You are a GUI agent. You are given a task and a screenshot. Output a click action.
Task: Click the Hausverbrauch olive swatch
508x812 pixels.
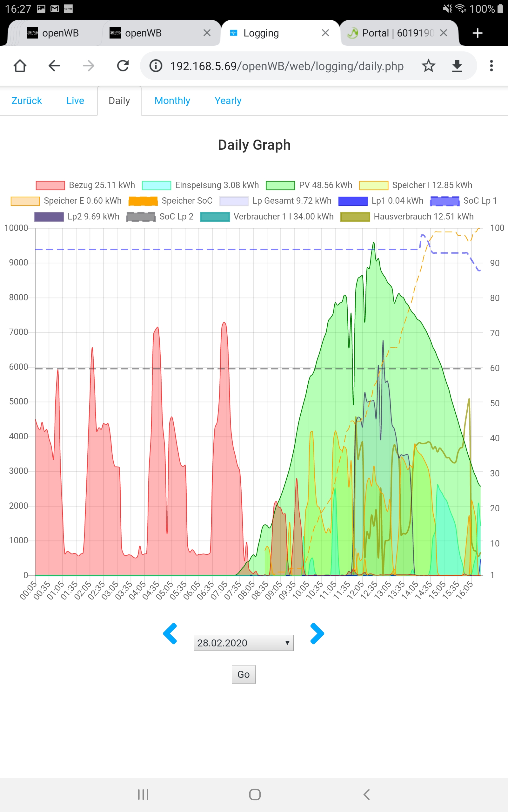point(355,217)
